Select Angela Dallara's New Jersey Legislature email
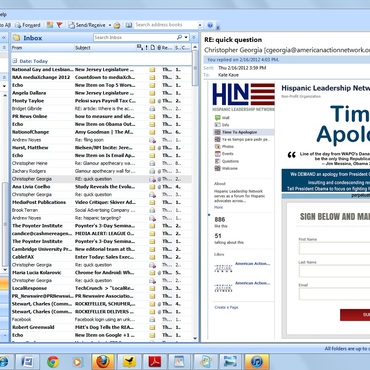Viewport: 370px width, 370px height. (101, 93)
